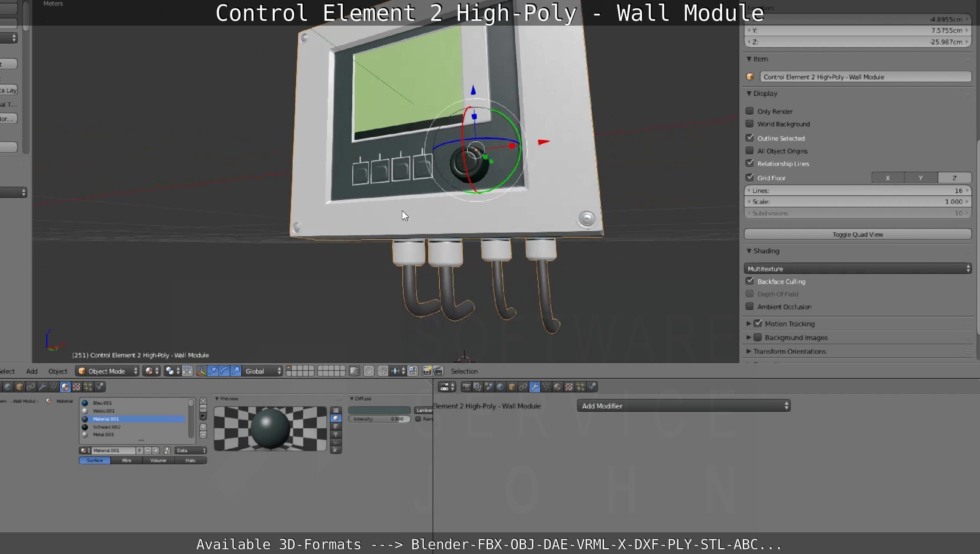
Task: Open Particles tab in right properties panel
Action: pos(580,387)
